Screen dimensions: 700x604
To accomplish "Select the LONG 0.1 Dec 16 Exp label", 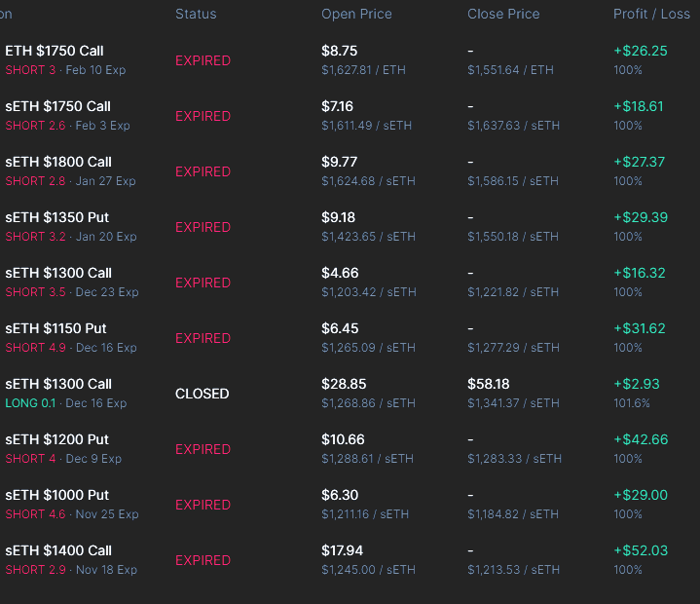I will pyautogui.click(x=65, y=403).
